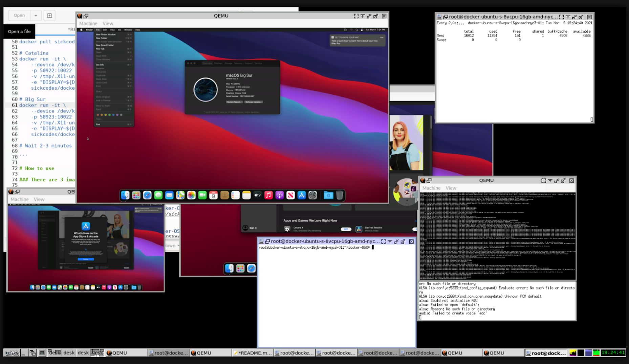The width and height of the screenshot is (629, 364).
Task: Choose New Smart Folder from the open File menu
Action: [x=114, y=45]
